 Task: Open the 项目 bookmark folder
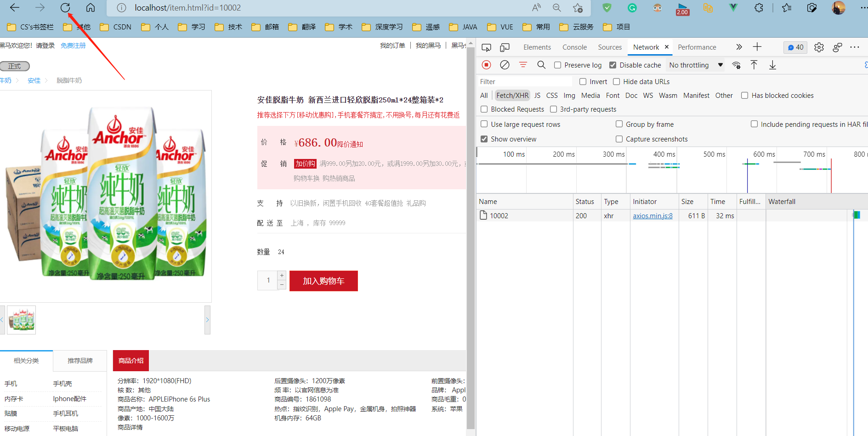(x=617, y=27)
